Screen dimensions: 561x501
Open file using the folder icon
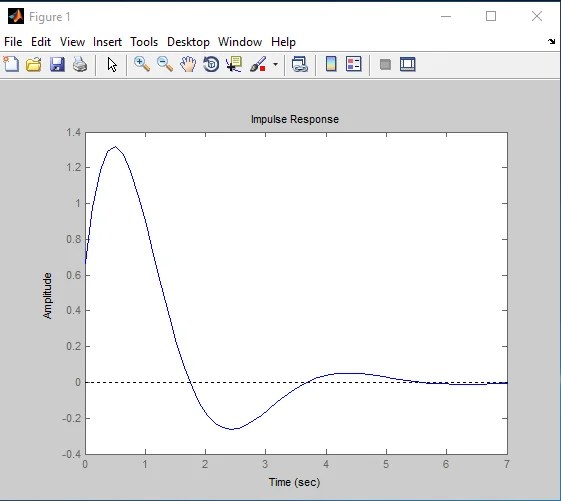click(x=34, y=65)
